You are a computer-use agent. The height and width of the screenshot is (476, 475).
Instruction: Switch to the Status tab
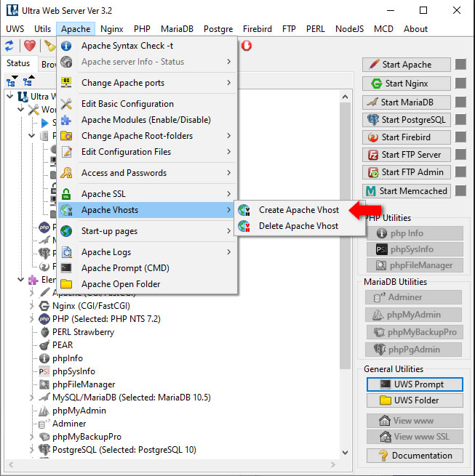18,63
